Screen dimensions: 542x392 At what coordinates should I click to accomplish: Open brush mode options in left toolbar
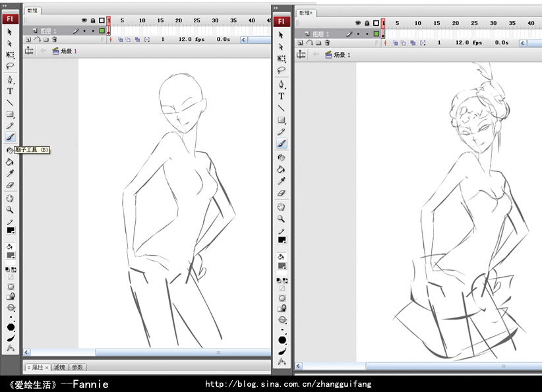click(11, 308)
